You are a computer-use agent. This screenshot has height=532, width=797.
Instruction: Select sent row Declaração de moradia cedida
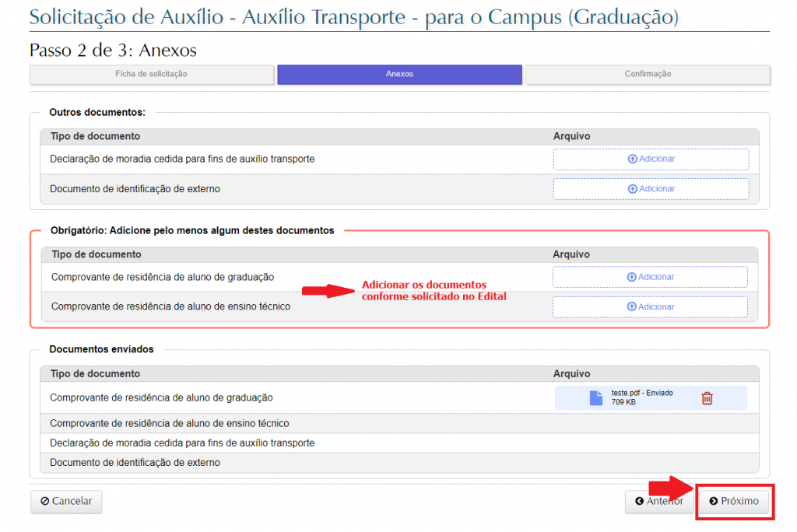pos(182,443)
